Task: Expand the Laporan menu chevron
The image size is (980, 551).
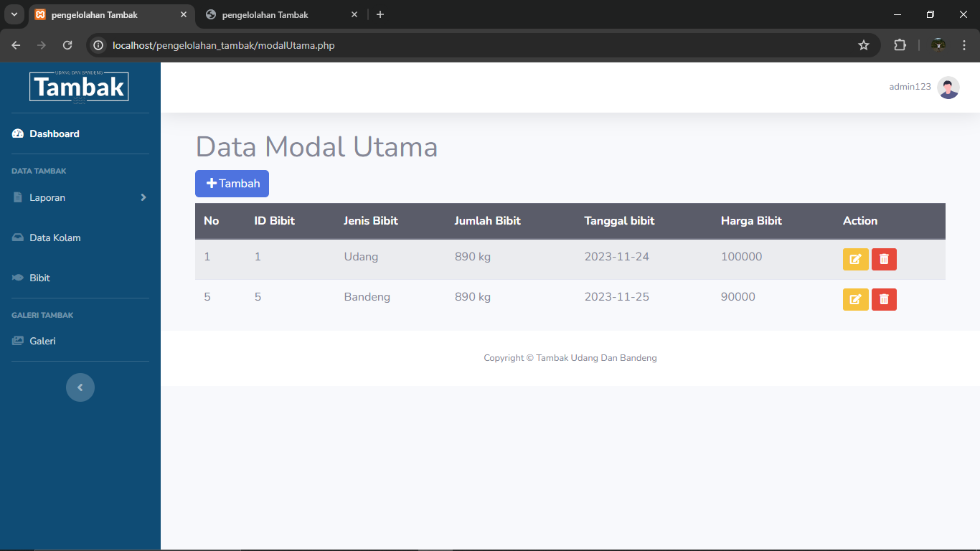Action: click(x=143, y=197)
